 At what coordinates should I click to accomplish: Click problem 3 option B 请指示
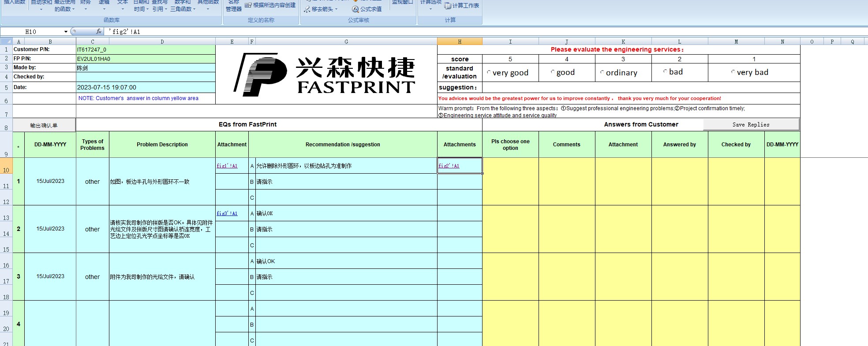pyautogui.click(x=264, y=277)
